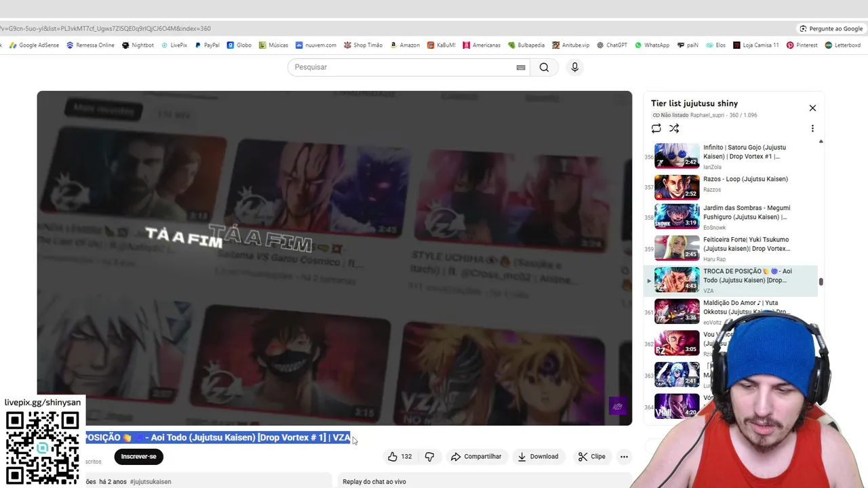868x488 pixels.
Task: Close the Tier list jujutusu shiny playlist panel
Action: [x=812, y=108]
